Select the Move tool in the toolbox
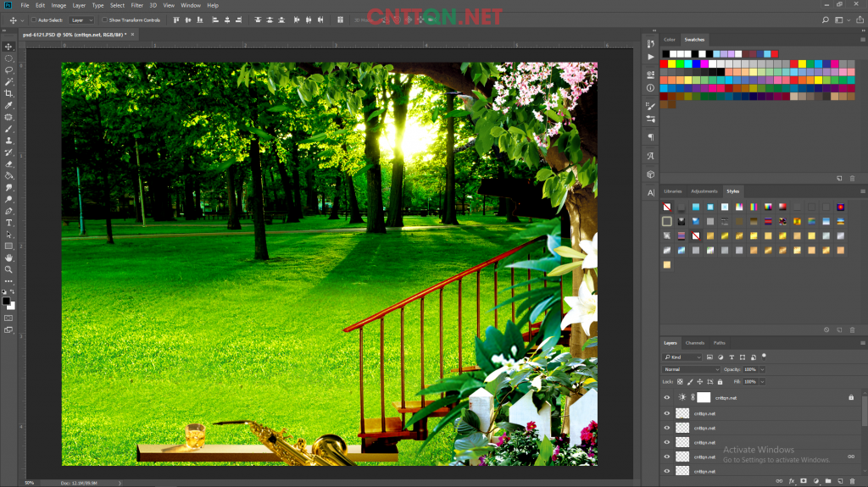868x487 pixels. (8, 47)
